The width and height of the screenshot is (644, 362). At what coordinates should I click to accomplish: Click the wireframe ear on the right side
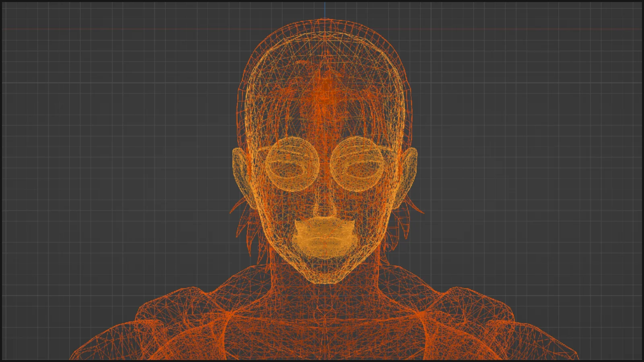[409, 173]
